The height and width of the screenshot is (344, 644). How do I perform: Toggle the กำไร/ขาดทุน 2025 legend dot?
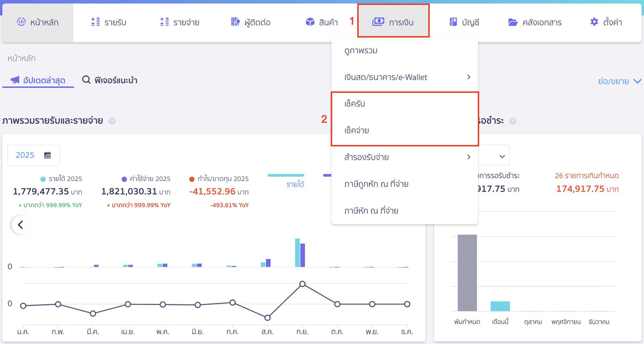click(192, 179)
